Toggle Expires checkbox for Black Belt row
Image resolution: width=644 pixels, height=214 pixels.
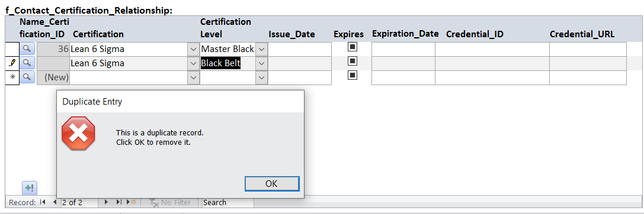pos(353,61)
